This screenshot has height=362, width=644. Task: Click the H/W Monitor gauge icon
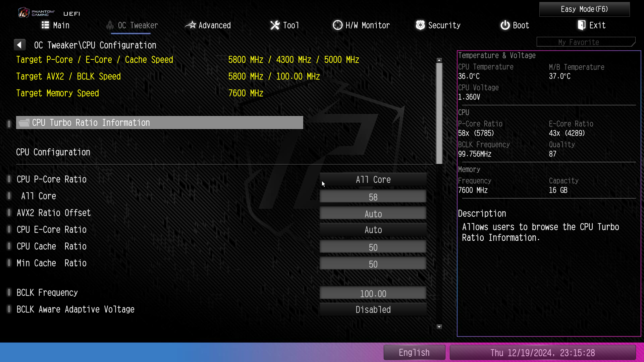tap(337, 25)
